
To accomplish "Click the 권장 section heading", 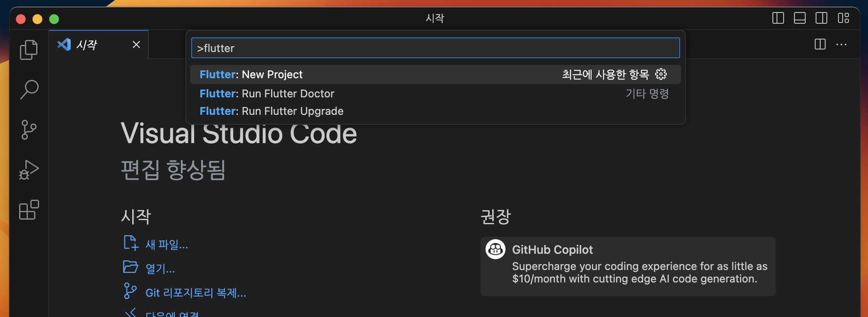I will pyautogui.click(x=496, y=216).
